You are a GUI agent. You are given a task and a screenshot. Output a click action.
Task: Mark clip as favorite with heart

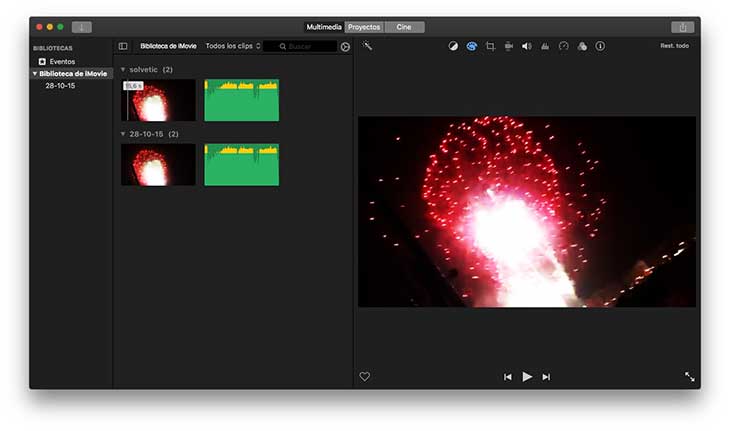point(365,377)
